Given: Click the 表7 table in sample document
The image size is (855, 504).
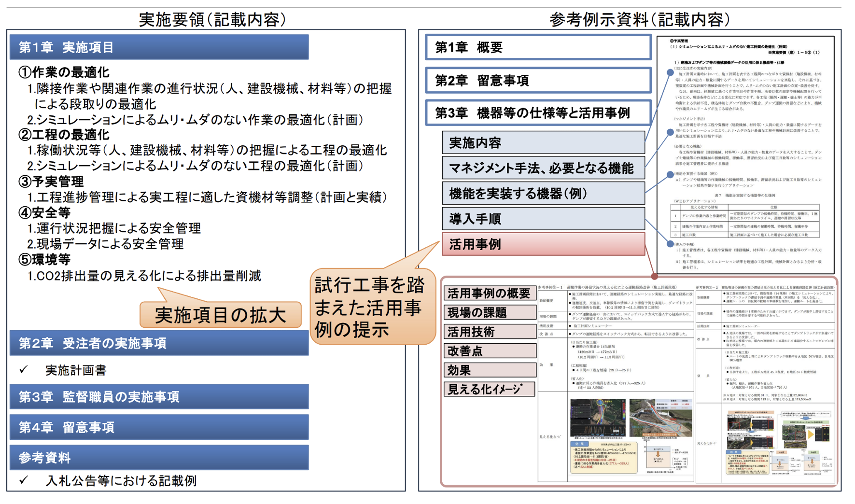Looking at the screenshot, I should point(745,221).
